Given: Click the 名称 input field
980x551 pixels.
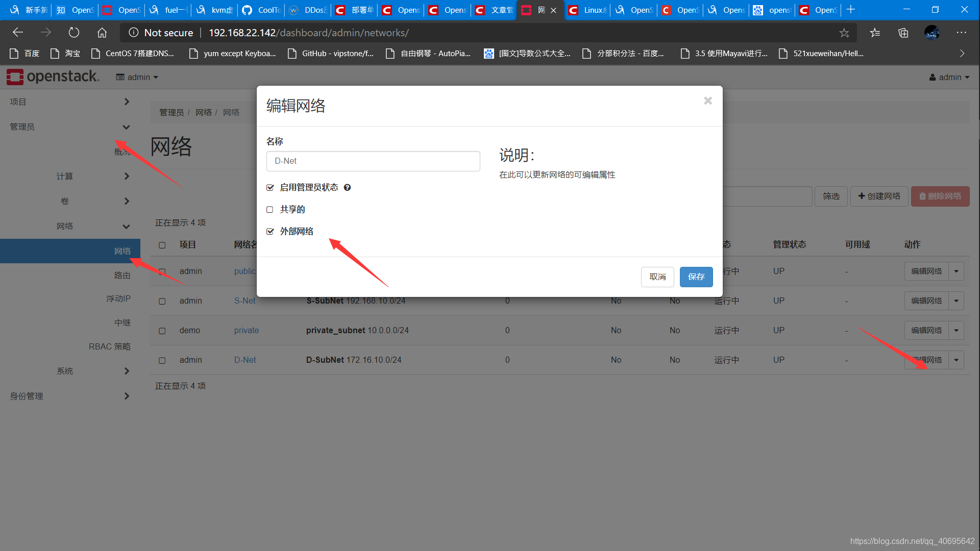Looking at the screenshot, I should pyautogui.click(x=373, y=161).
